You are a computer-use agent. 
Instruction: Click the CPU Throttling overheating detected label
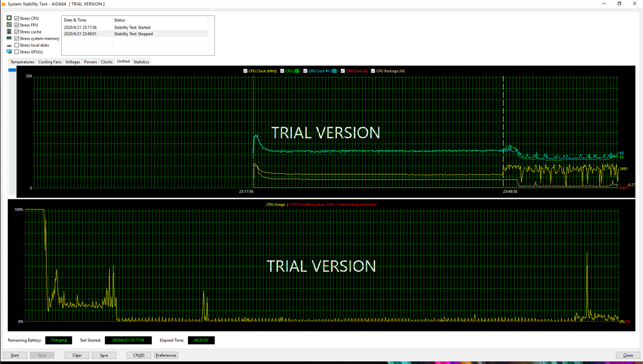(x=334, y=204)
